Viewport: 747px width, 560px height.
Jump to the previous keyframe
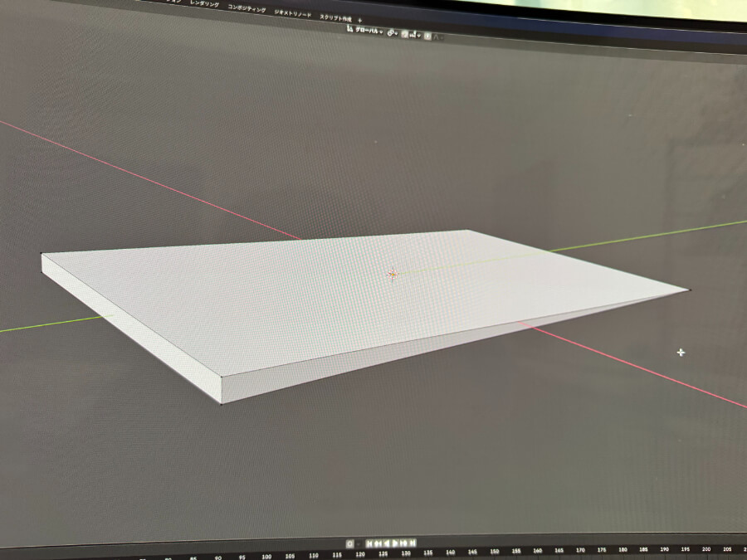point(378,543)
